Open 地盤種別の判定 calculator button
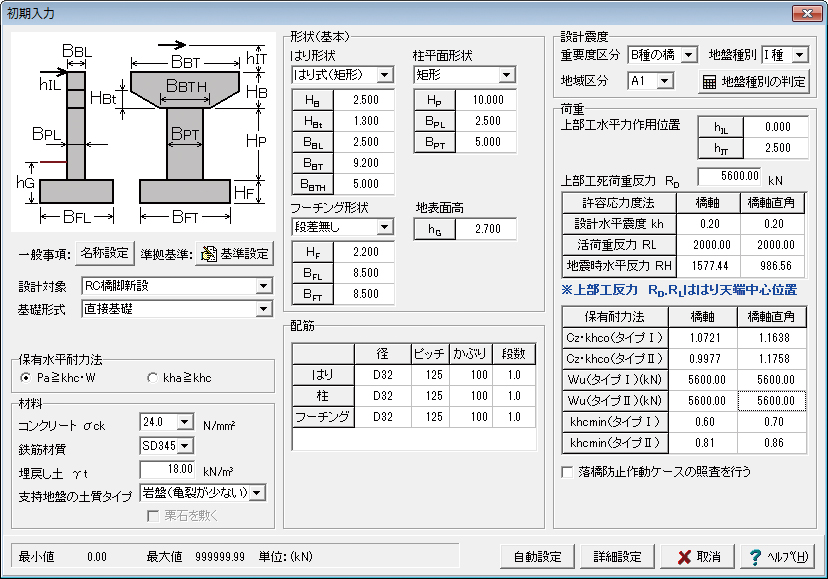Viewport: 828px width, 579px height. (754, 82)
